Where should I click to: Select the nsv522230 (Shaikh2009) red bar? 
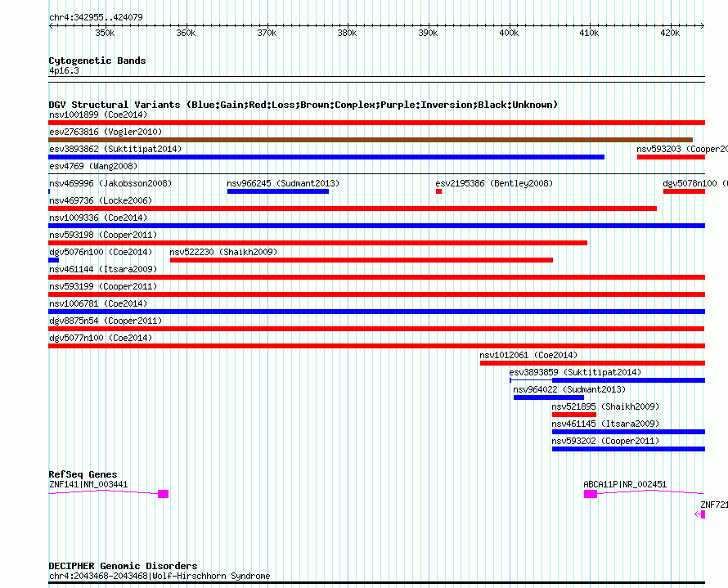tap(362, 260)
